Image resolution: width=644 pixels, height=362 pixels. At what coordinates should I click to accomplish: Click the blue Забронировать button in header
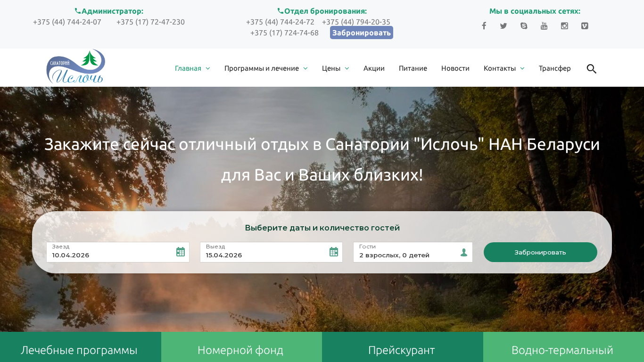pyautogui.click(x=362, y=33)
